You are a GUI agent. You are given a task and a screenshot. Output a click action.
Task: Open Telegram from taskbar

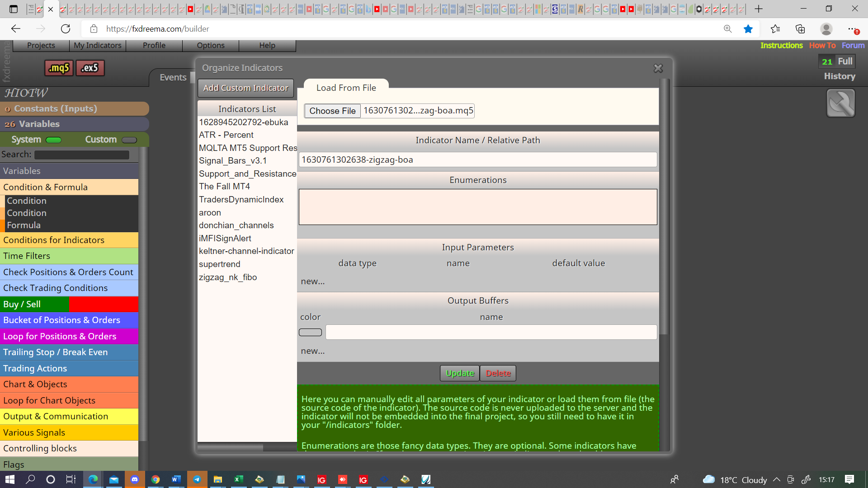click(197, 479)
